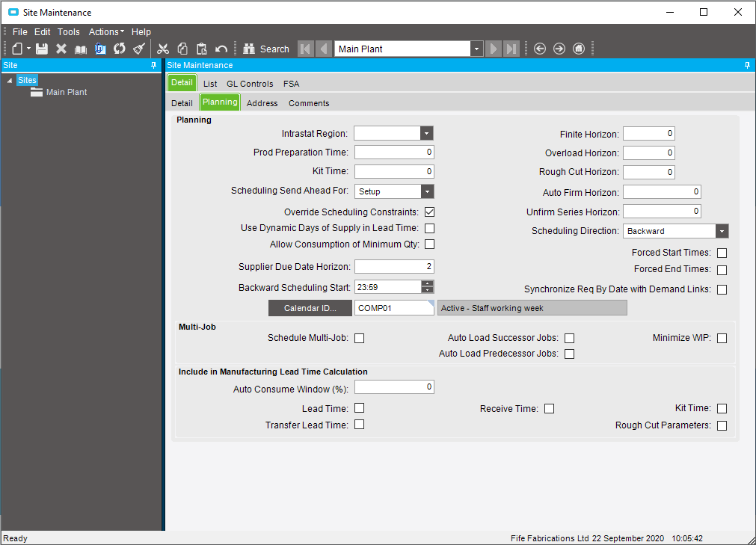This screenshot has height=545, width=756.
Task: Jump to the first record arrow
Action: (306, 49)
